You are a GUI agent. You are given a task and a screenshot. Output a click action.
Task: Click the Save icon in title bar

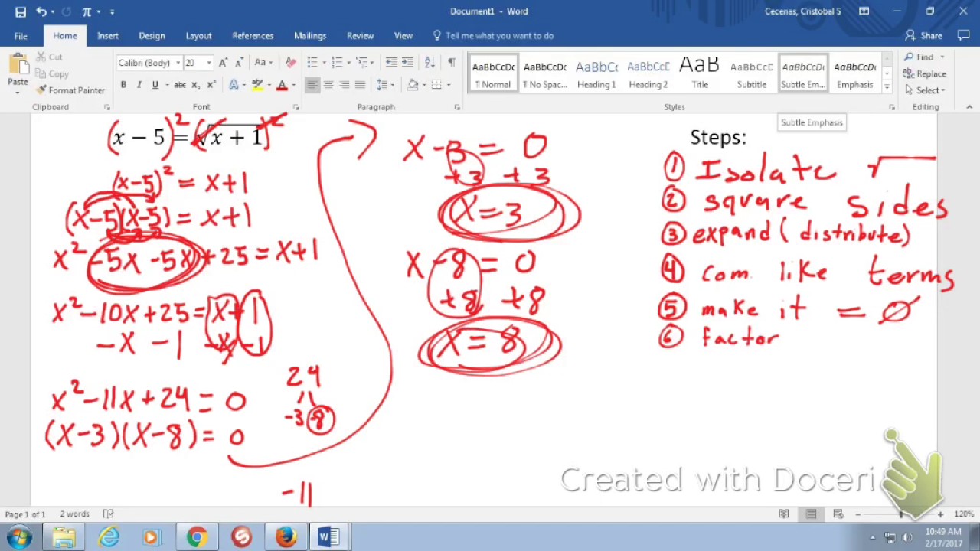(x=21, y=11)
